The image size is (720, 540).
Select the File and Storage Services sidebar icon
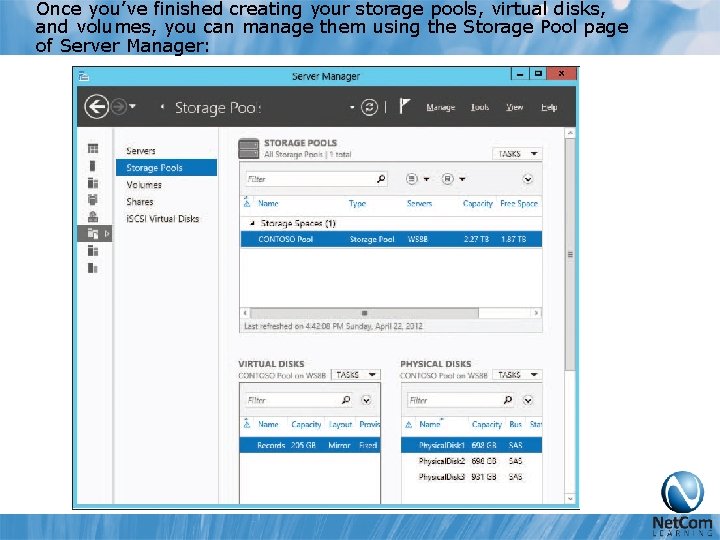[93, 234]
